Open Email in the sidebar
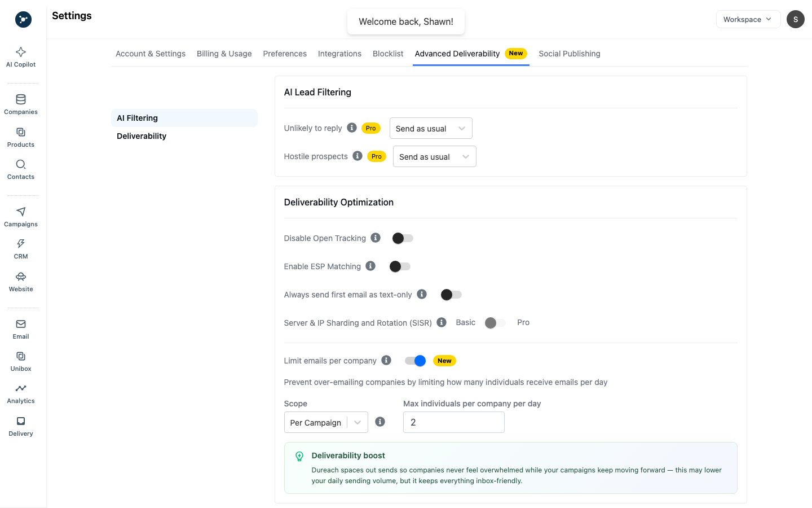The width and height of the screenshot is (812, 508). (21, 329)
